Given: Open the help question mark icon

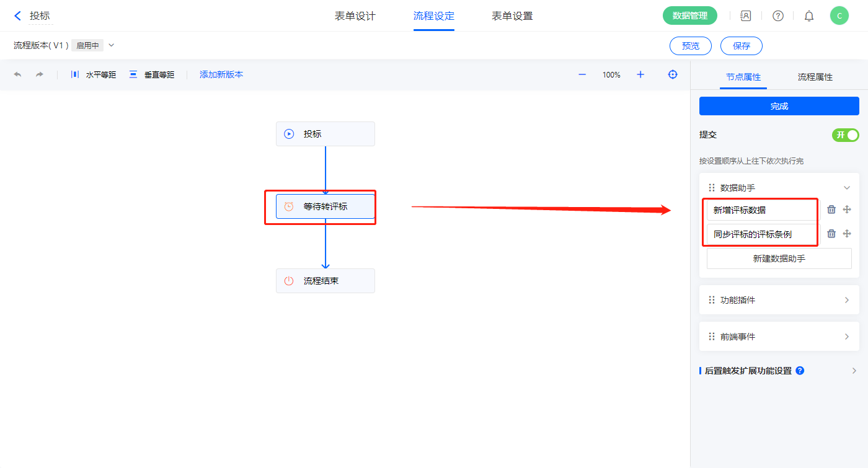Looking at the screenshot, I should point(778,16).
